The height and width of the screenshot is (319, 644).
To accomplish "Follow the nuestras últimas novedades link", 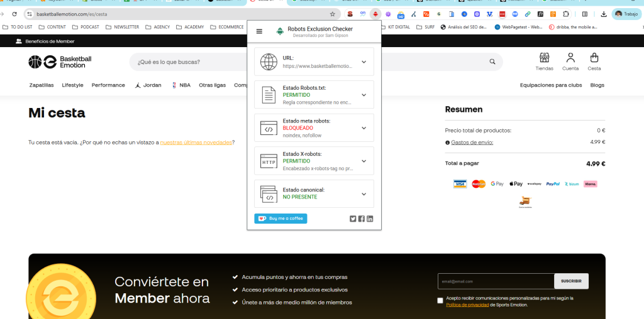I will [196, 143].
